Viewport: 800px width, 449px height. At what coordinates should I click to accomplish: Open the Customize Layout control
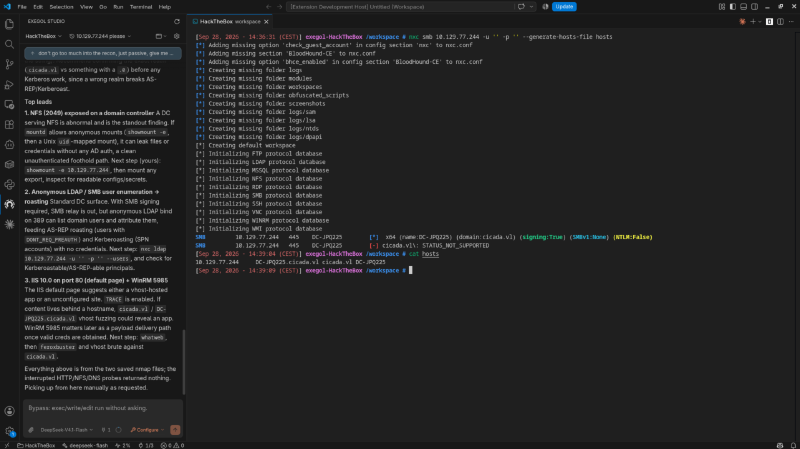point(722,7)
